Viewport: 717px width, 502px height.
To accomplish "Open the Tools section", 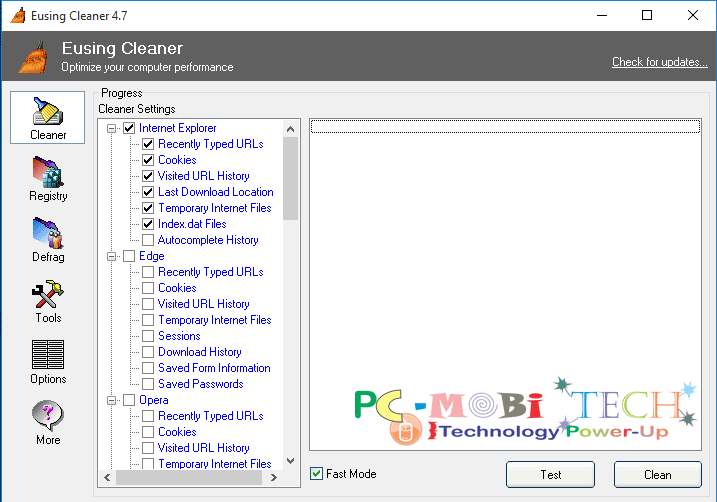I will point(48,301).
